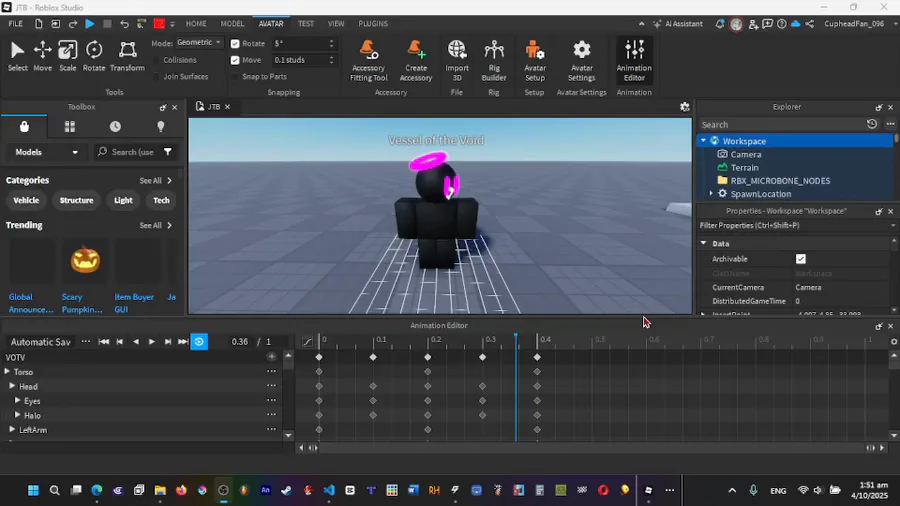This screenshot has height=506, width=900.
Task: Jump to the animation's first frame
Action: [x=103, y=342]
